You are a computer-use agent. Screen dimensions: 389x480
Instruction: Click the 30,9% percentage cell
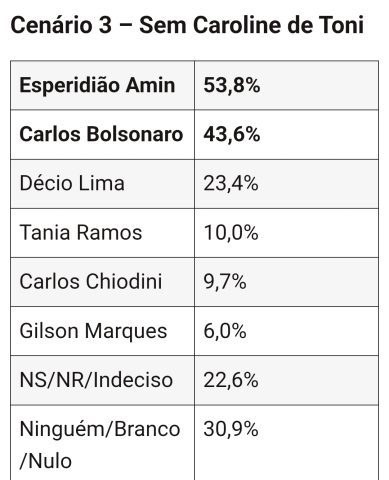click(287, 443)
